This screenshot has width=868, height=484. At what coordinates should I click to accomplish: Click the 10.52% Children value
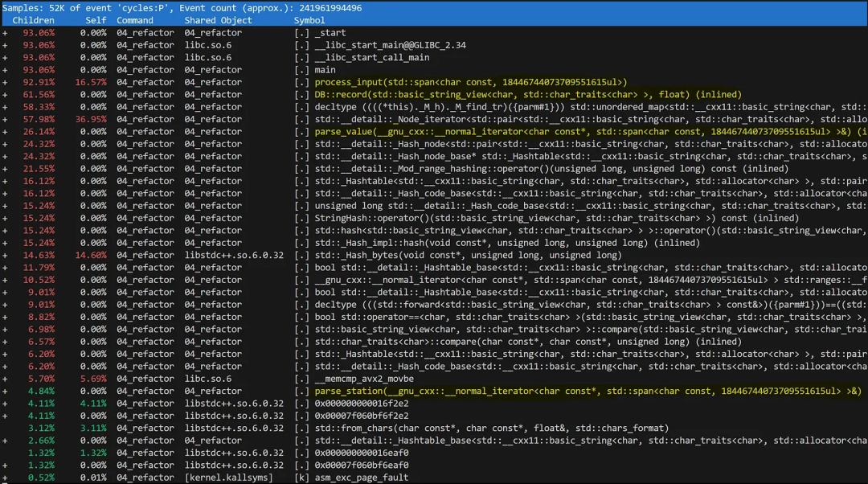[39, 281]
